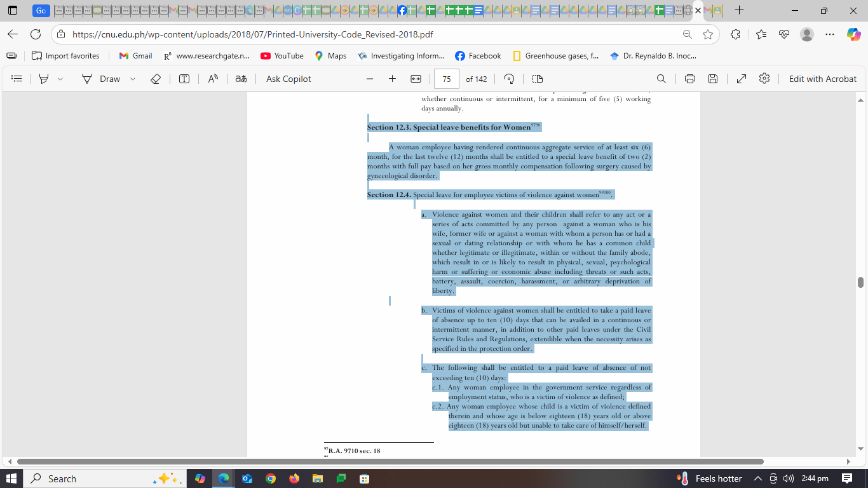
Task: Click the Ask Copilot button
Action: [288, 79]
